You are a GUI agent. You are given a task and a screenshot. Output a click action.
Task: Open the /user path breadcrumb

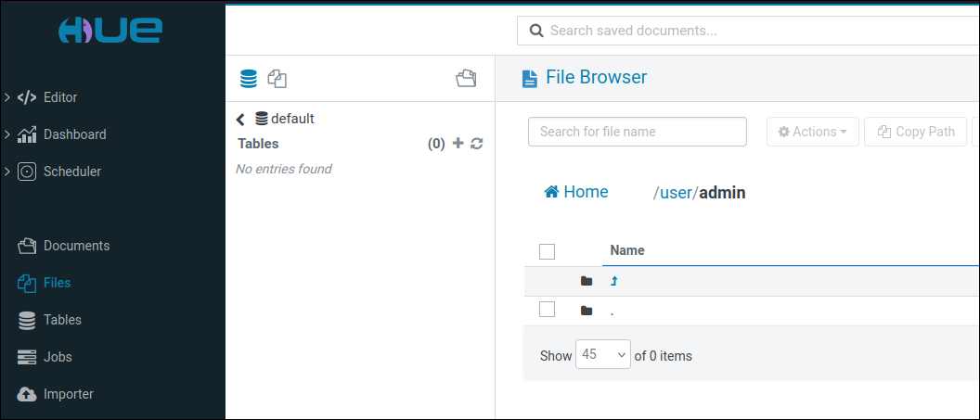point(676,193)
